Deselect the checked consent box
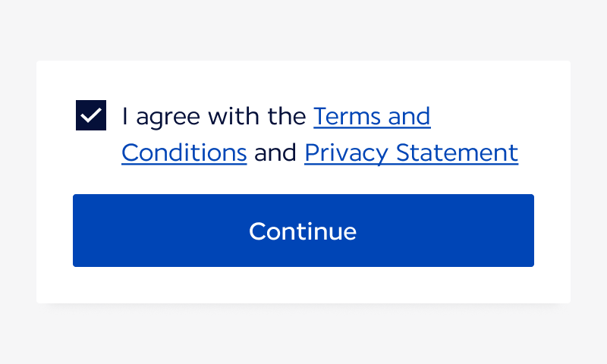Screen dimensions: 607x364 (x=91, y=115)
